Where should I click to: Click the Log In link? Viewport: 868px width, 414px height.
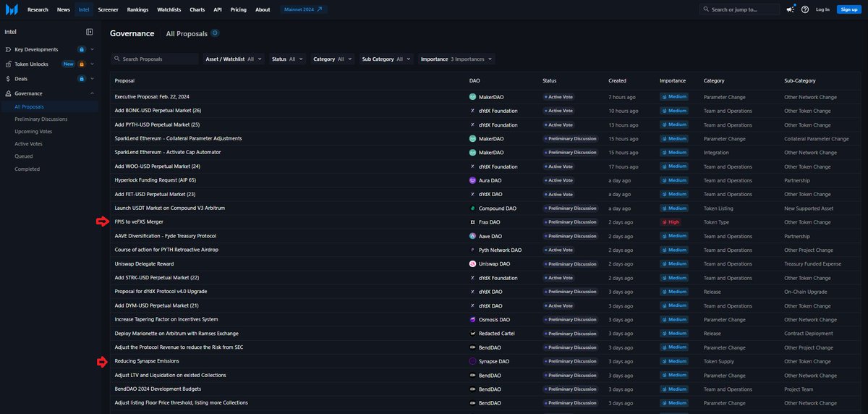tap(822, 9)
